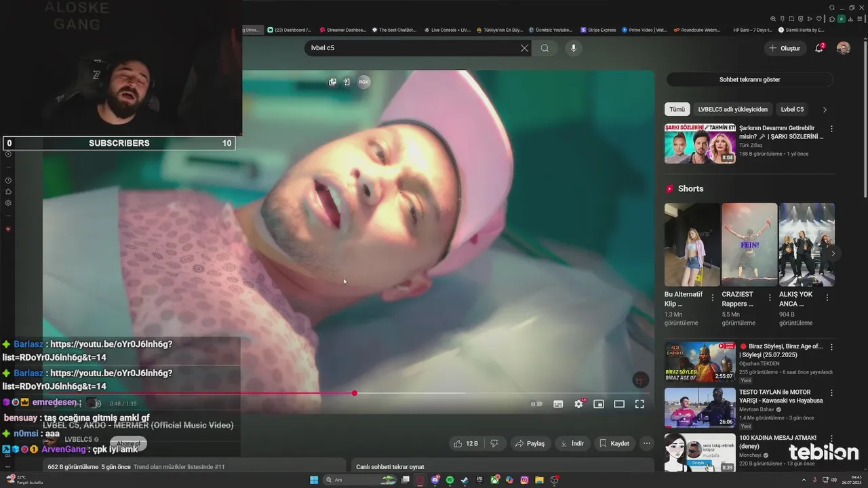Open the account avatar menu
This screenshot has height=488, width=868.
(844, 48)
